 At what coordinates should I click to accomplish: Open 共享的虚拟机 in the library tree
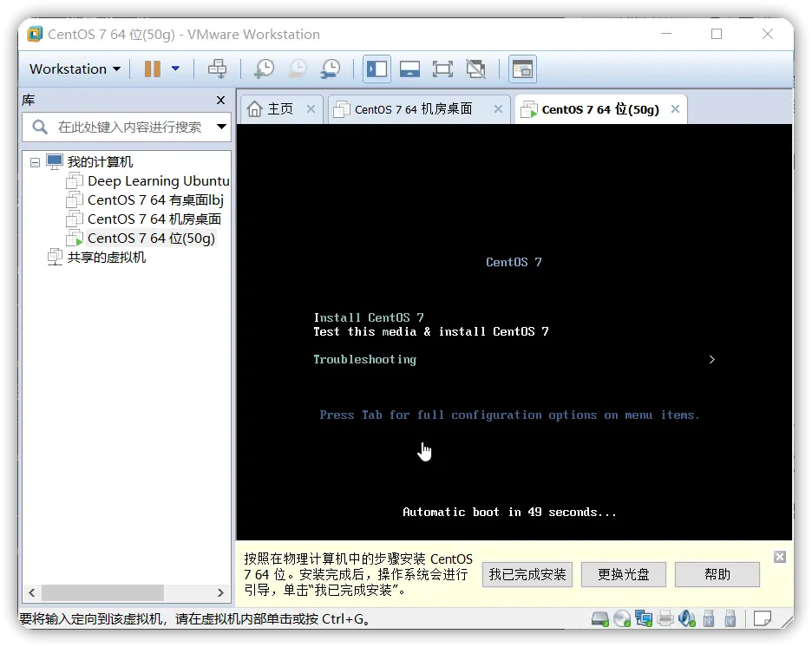106,258
